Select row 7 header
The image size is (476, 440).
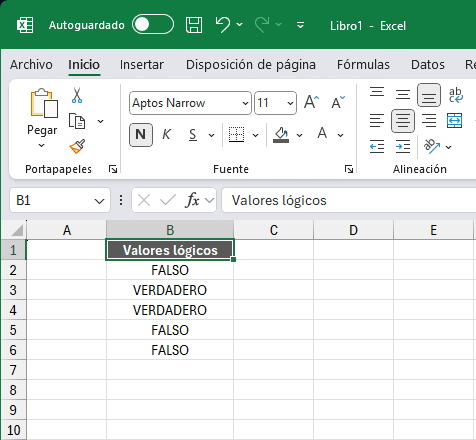tap(13, 370)
